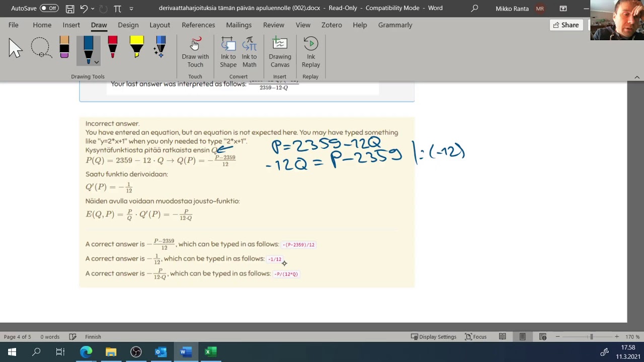Click the 0 words counter
644x362 pixels.
tap(50, 337)
